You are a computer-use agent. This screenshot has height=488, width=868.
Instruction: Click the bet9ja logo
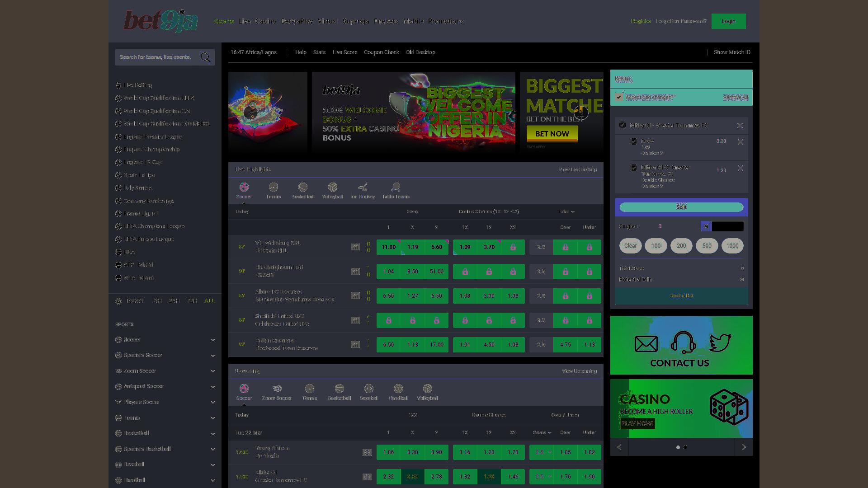pyautogui.click(x=160, y=21)
